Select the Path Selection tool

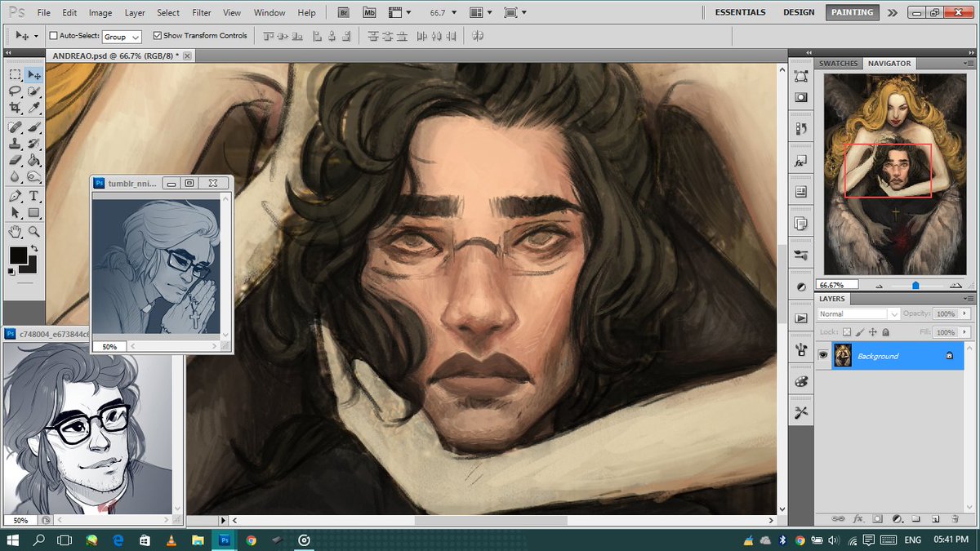(x=15, y=212)
